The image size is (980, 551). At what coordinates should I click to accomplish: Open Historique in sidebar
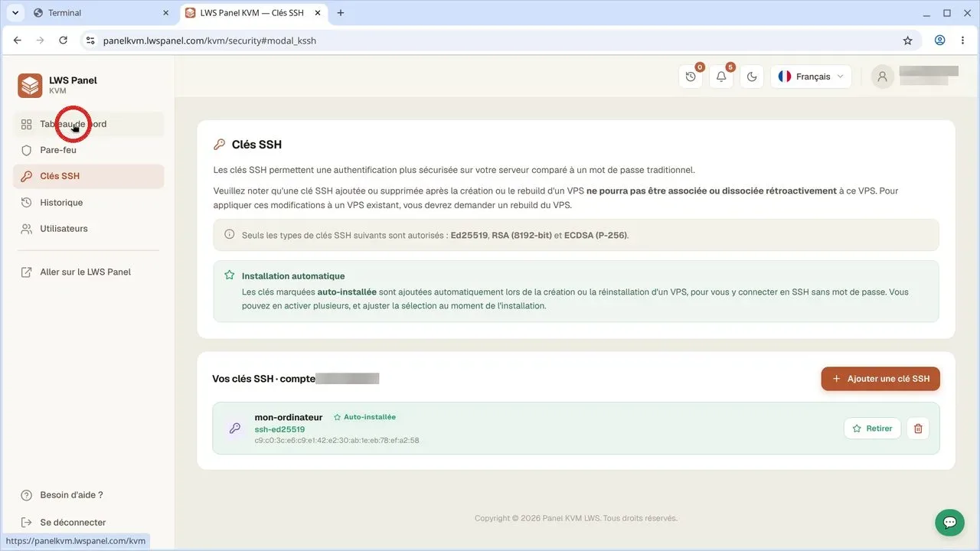pyautogui.click(x=88, y=203)
